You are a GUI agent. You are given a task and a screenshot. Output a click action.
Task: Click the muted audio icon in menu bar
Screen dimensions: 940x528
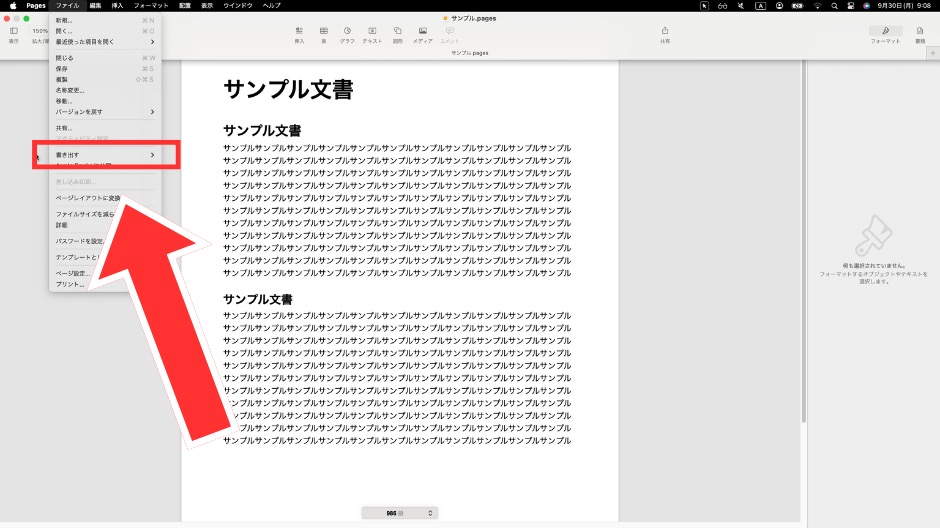(x=741, y=5)
